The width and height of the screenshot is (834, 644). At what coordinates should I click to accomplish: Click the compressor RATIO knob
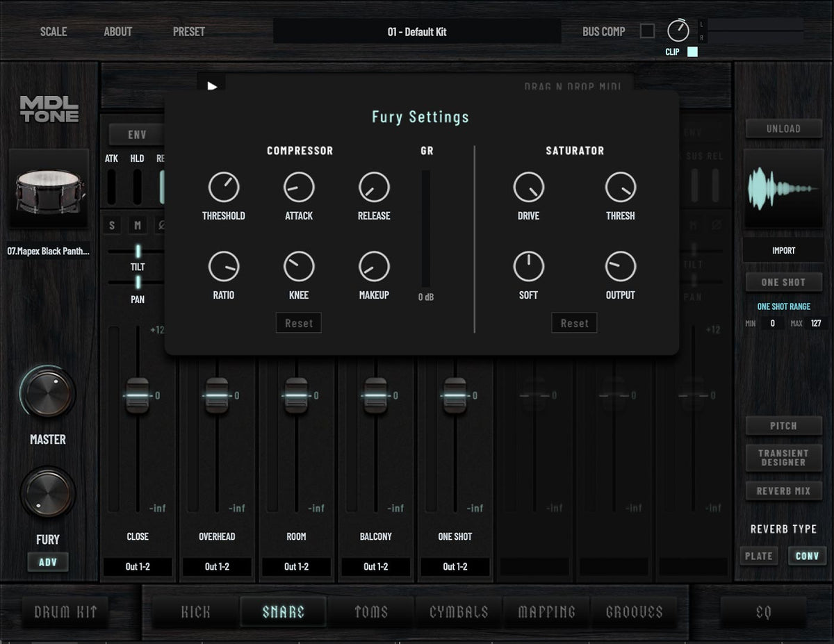[x=224, y=267]
